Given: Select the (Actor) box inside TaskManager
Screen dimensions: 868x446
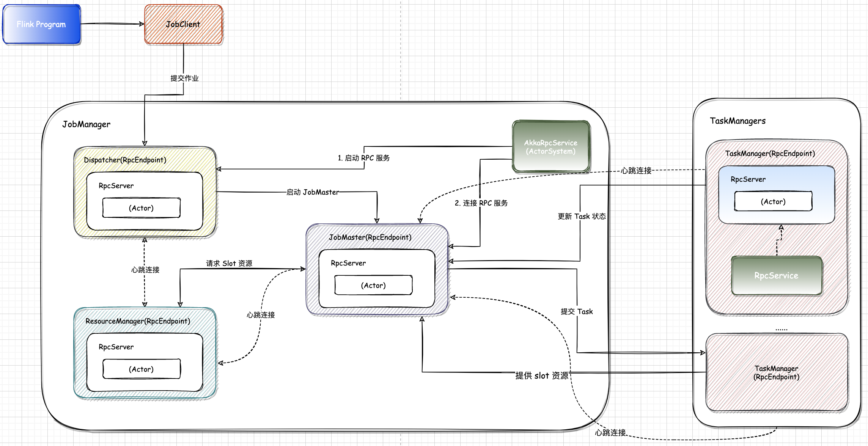Looking at the screenshot, I should click(x=774, y=201).
